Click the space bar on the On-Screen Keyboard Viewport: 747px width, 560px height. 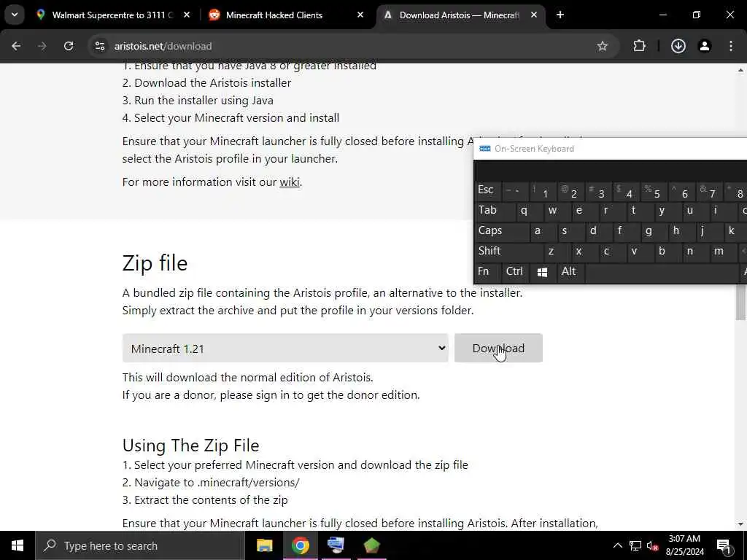(661, 272)
